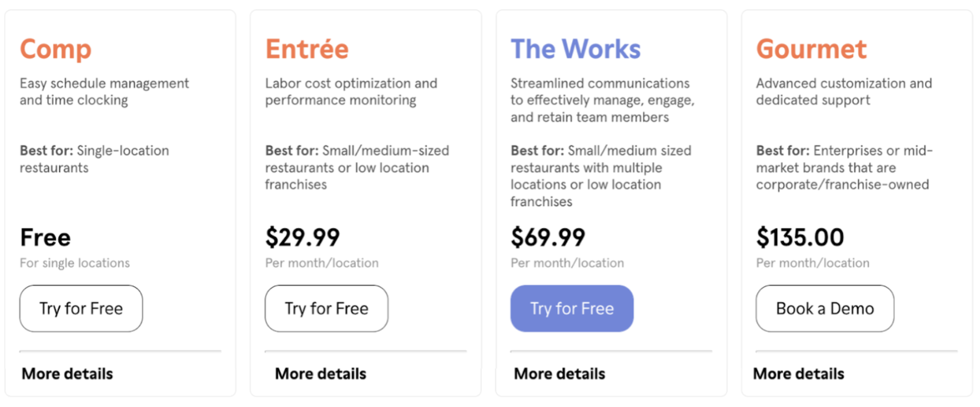Click Try for Free on the Comp plan
Image resolution: width=980 pixels, height=407 pixels.
(x=80, y=309)
